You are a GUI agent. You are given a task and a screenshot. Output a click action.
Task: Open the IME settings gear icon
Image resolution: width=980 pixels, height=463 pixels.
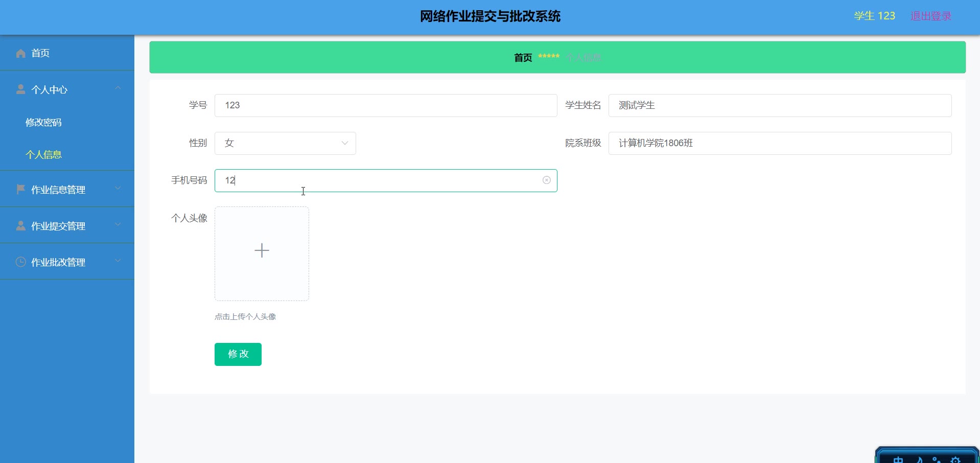click(x=955, y=459)
